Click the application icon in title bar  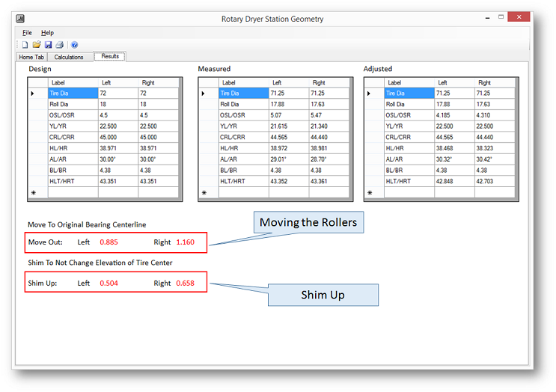point(20,19)
